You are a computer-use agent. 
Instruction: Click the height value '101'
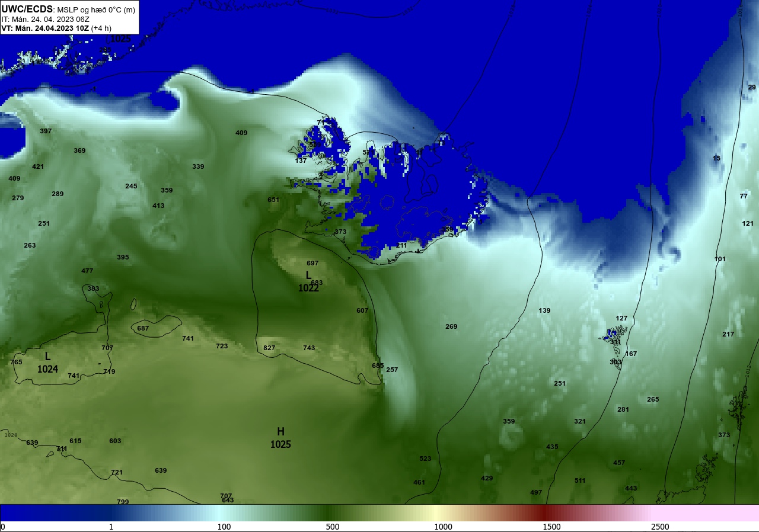(x=720, y=259)
